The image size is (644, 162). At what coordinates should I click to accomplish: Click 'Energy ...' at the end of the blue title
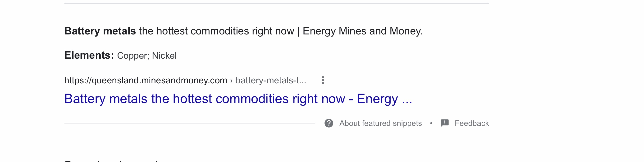pos(384,99)
